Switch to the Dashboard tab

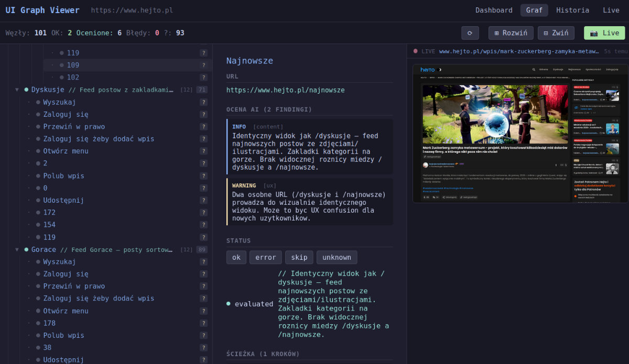[494, 10]
